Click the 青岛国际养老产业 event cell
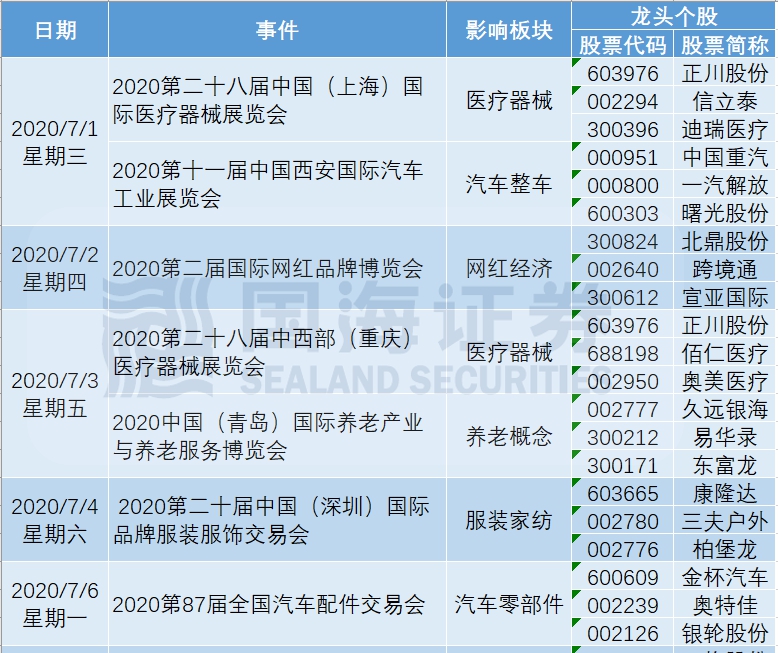Viewport: 778px width, 653px height. click(x=277, y=437)
